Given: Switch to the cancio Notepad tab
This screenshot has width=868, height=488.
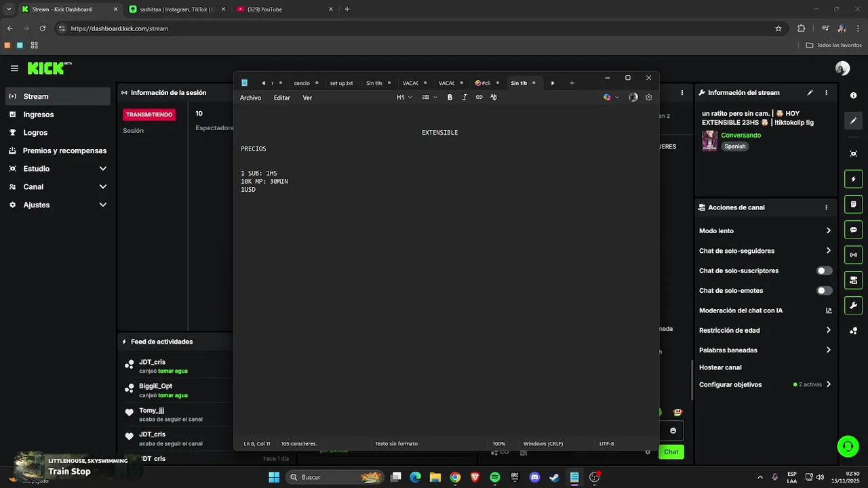Looking at the screenshot, I should (x=302, y=83).
